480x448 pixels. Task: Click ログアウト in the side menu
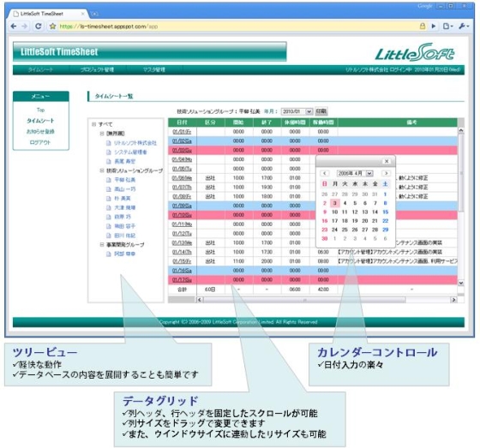pos(40,142)
